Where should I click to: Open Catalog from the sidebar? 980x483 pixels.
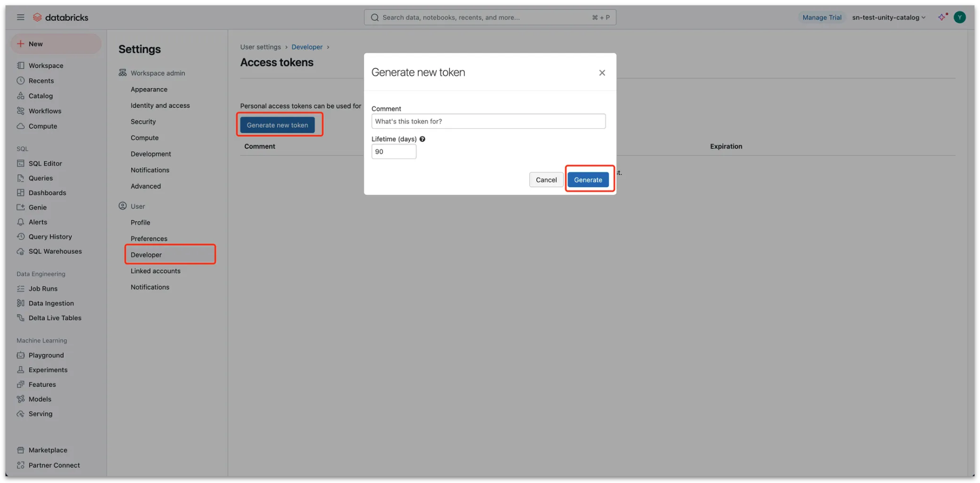point(40,96)
